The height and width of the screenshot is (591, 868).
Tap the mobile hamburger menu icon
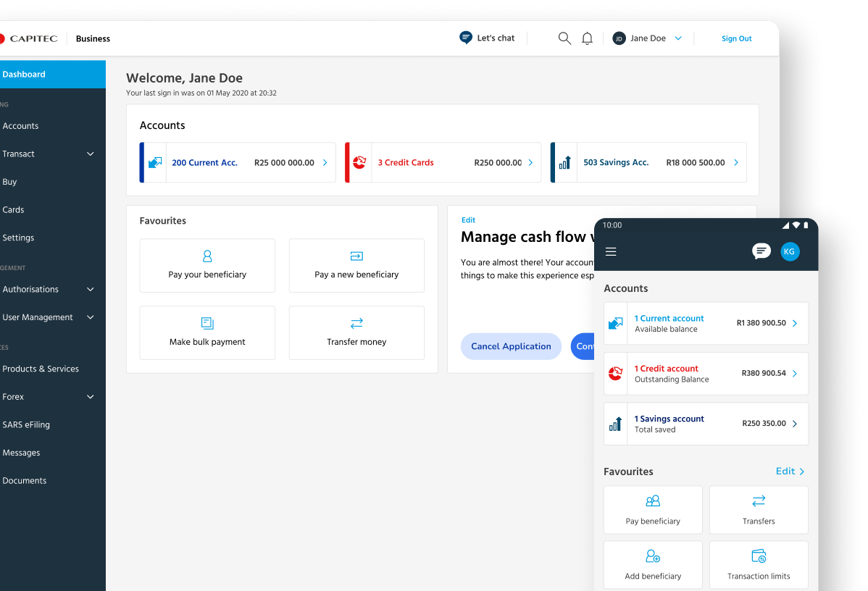611,252
